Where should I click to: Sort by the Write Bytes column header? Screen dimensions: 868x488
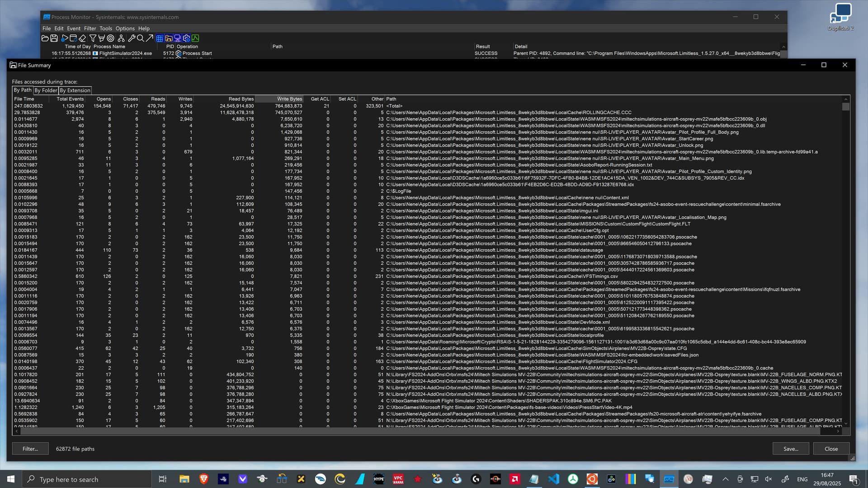(x=290, y=99)
